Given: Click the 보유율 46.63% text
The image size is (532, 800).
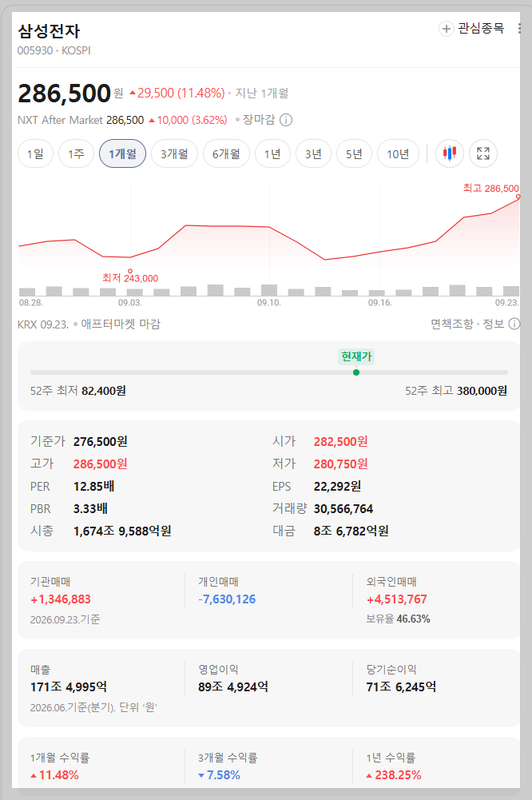Looking at the screenshot, I should (399, 619).
